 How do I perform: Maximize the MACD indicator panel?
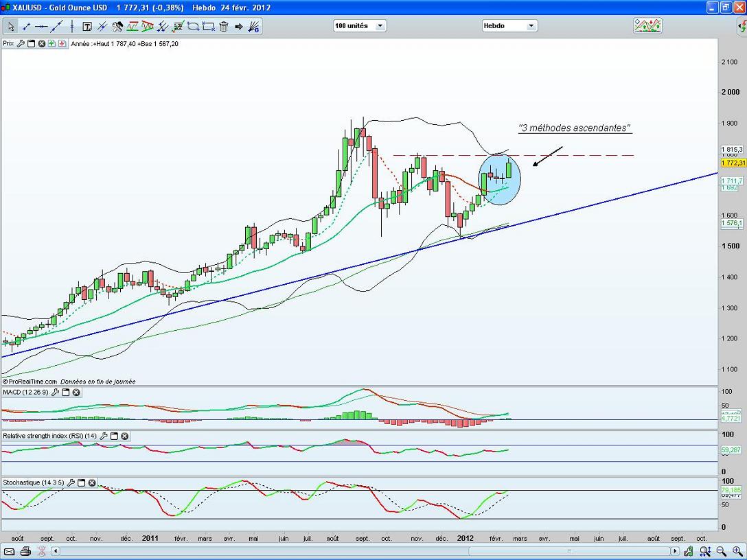(x=66, y=393)
